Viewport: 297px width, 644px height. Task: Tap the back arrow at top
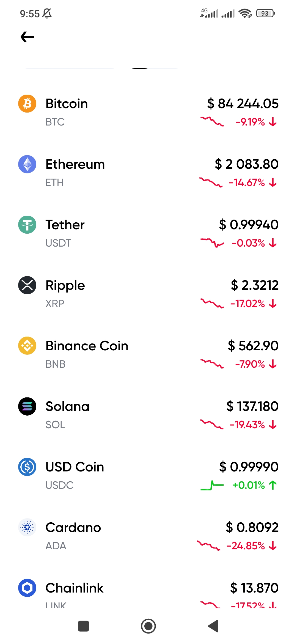pos(27,37)
